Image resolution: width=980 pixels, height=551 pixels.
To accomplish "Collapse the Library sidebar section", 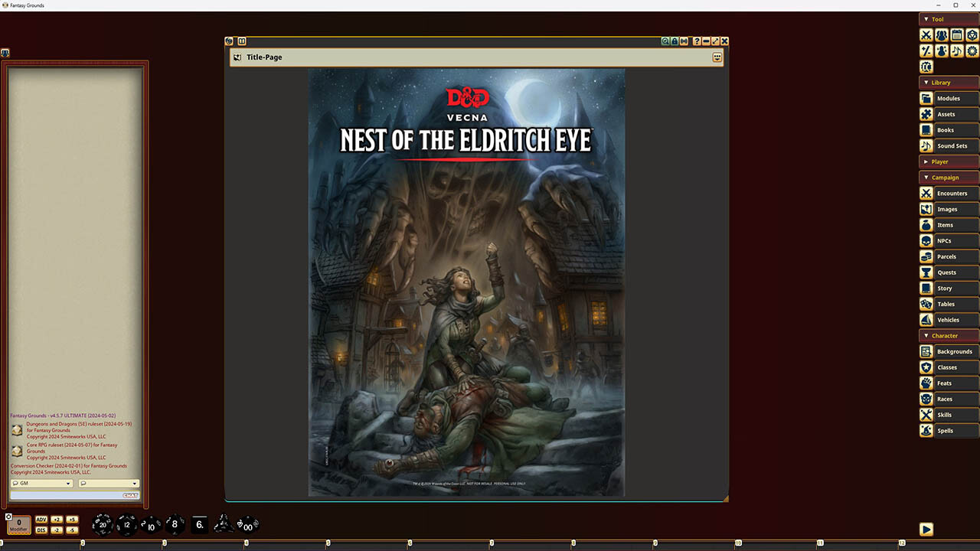I will pos(949,83).
